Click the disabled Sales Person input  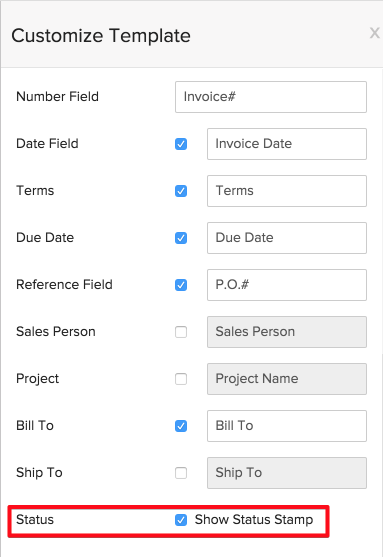(x=287, y=332)
